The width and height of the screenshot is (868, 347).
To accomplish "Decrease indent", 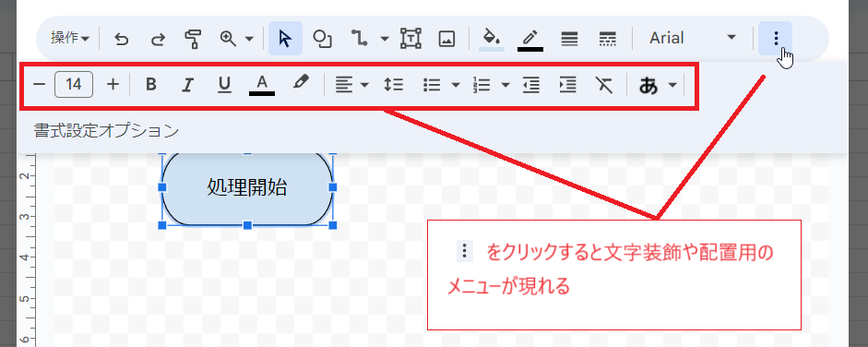I will (x=531, y=85).
